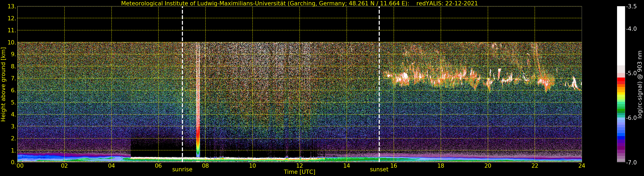Select the 'redYALIS: 22-12-2021' text in the title
Image resolution: width=644 pixels, height=176 pixels.
tap(447, 3)
